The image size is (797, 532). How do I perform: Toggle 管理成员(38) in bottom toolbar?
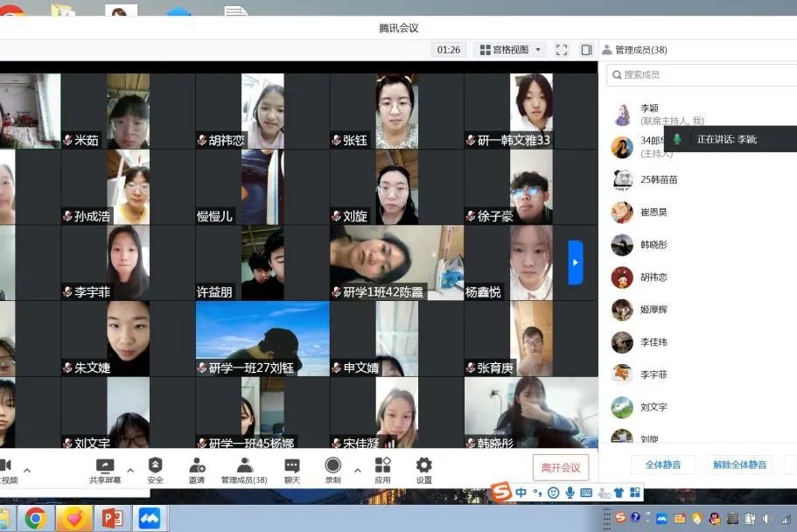pos(244,470)
